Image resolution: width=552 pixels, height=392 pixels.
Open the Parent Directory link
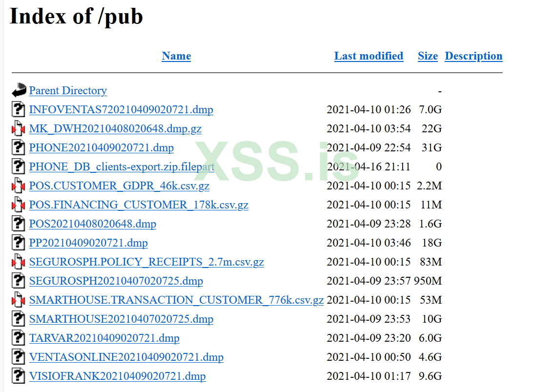click(68, 90)
